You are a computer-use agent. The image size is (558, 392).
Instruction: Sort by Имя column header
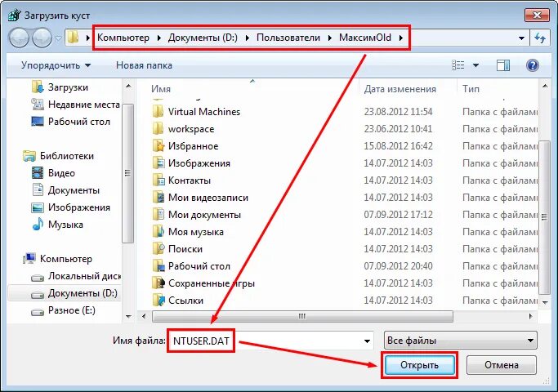click(x=161, y=88)
